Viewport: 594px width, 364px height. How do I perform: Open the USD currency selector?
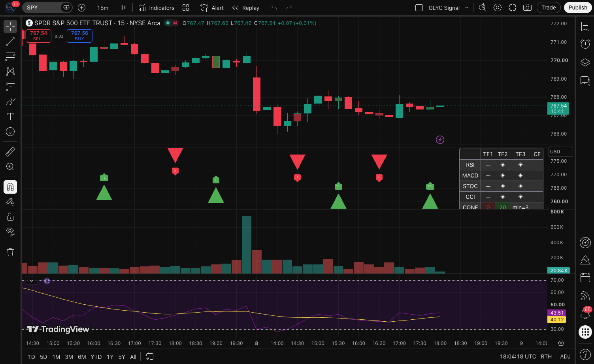[x=560, y=152]
